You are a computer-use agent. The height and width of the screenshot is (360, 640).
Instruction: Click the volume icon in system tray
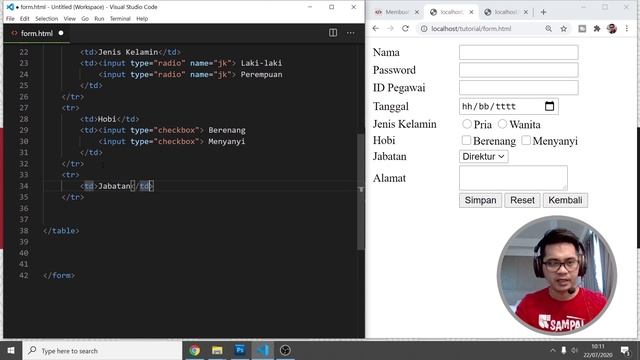click(574, 350)
